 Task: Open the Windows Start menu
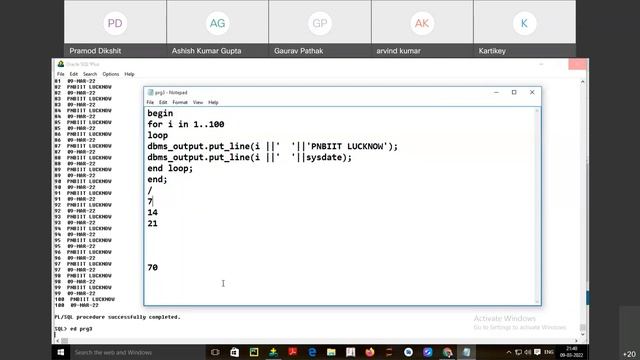61,352
